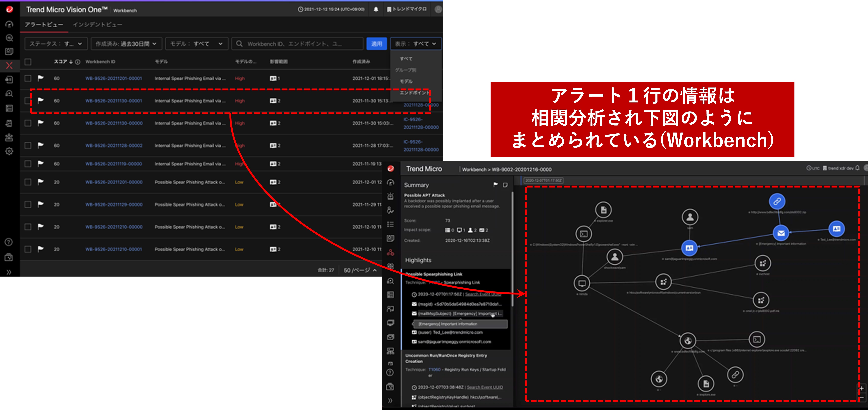Select the nimda computer node in the graph
868x410 pixels.
click(x=582, y=283)
